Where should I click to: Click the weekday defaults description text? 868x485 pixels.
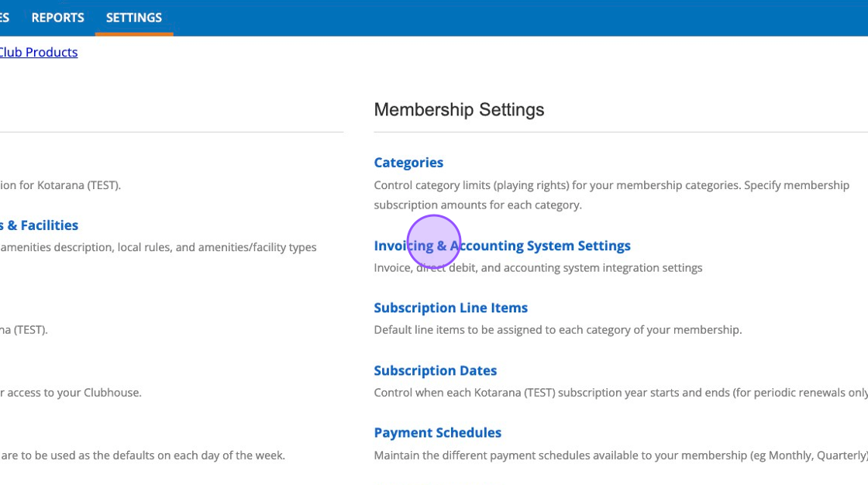[143, 456]
